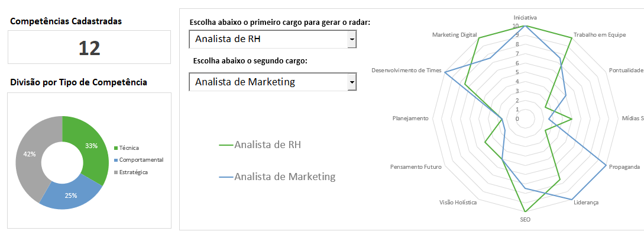644x234 pixels.
Task: Open the Analista de Marketing dropdown arrow
Action: pyautogui.click(x=352, y=82)
